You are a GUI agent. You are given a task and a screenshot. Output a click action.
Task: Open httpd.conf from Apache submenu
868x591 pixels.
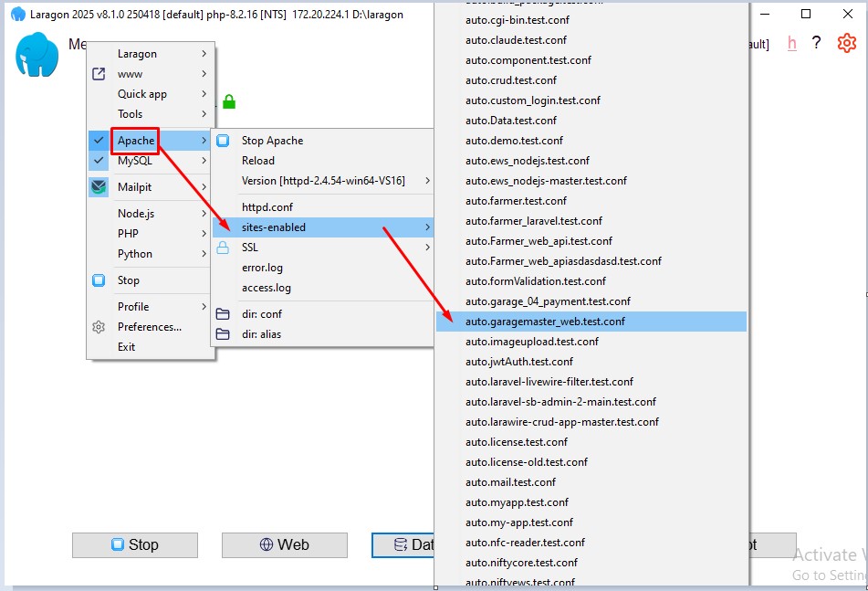click(x=323, y=207)
